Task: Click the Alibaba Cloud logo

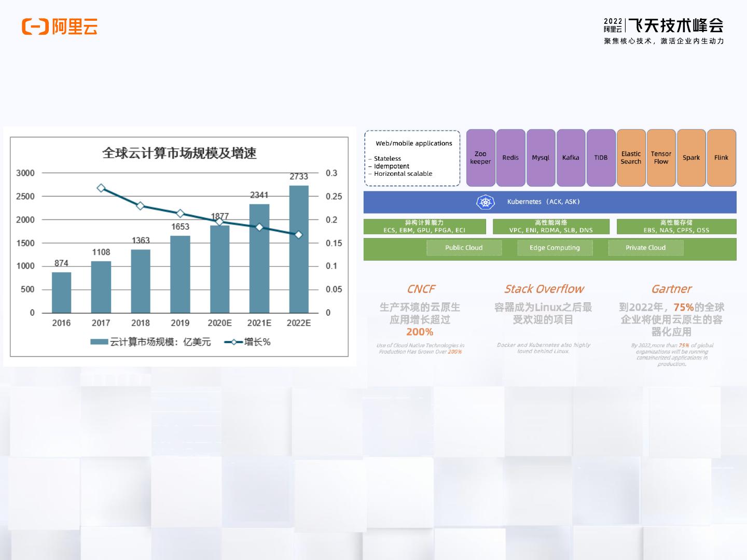Action: coord(60,26)
